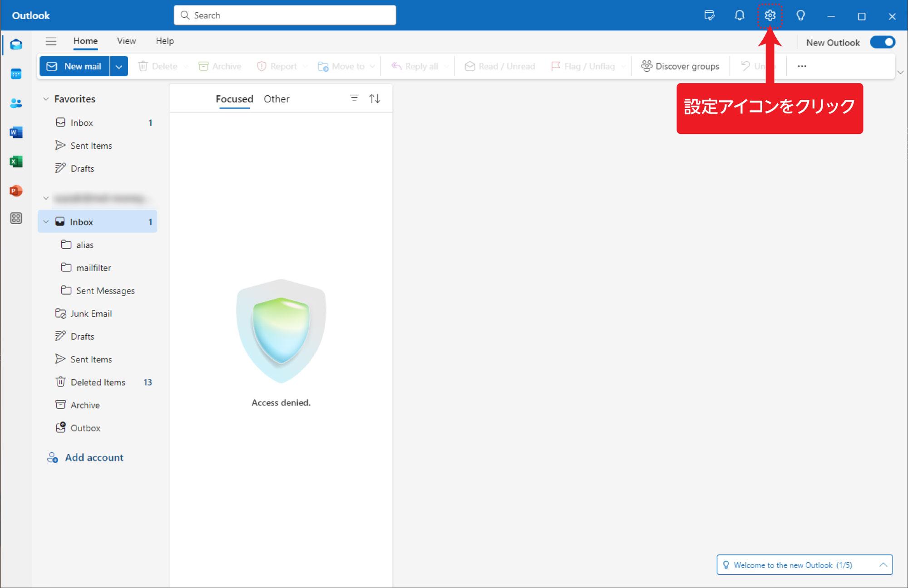This screenshot has width=908, height=588.
Task: Launch Word from the sidebar
Action: click(16, 132)
